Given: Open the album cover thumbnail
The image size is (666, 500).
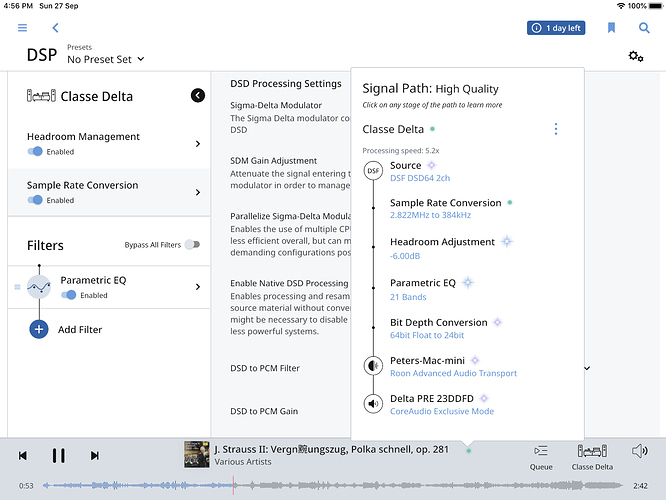Looking at the screenshot, I should 196,455.
